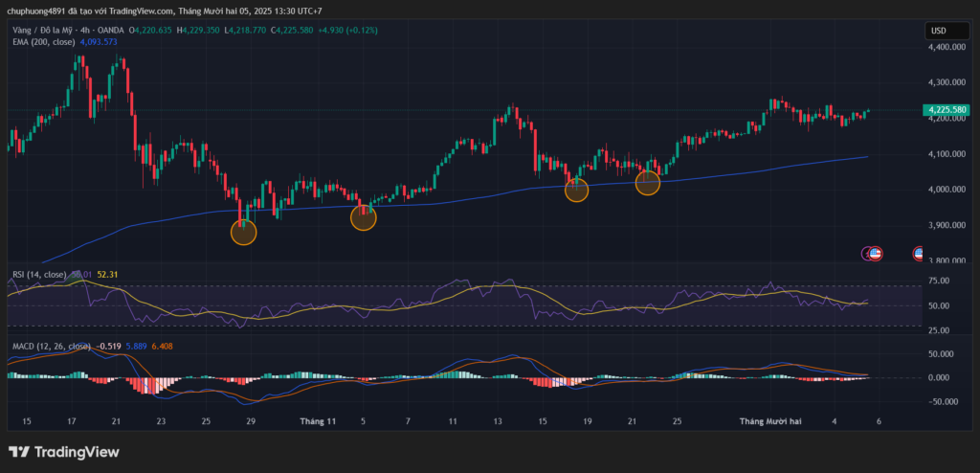Click the RSI (14, close) indicator label
Screen dimensions: 980x473
39,275
